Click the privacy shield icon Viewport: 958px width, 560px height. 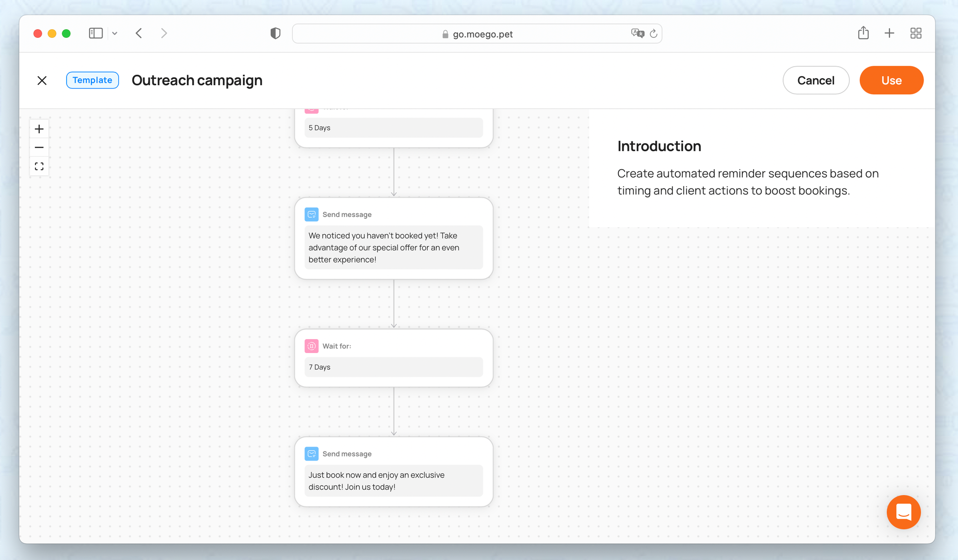tap(275, 33)
